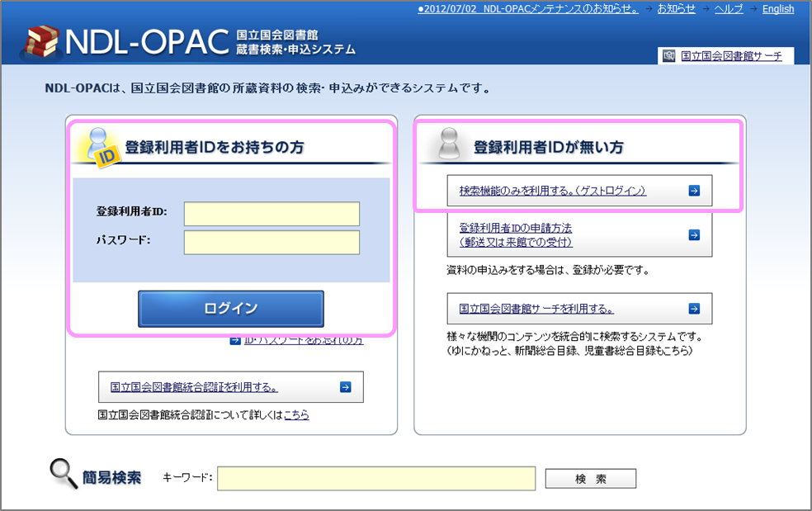Image resolution: width=812 pixels, height=511 pixels.
Task: Open 国立国会図書館統合認証を利用する link
Action: pos(194,387)
